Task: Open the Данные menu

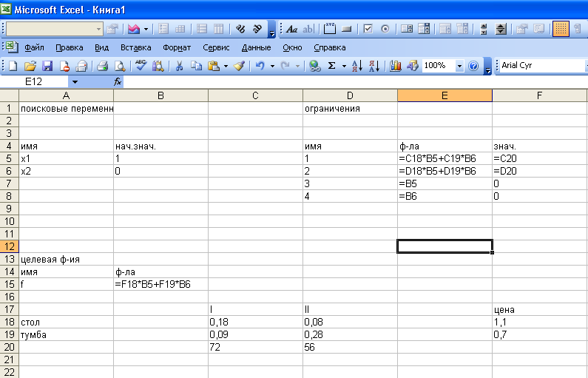Action: (x=256, y=47)
